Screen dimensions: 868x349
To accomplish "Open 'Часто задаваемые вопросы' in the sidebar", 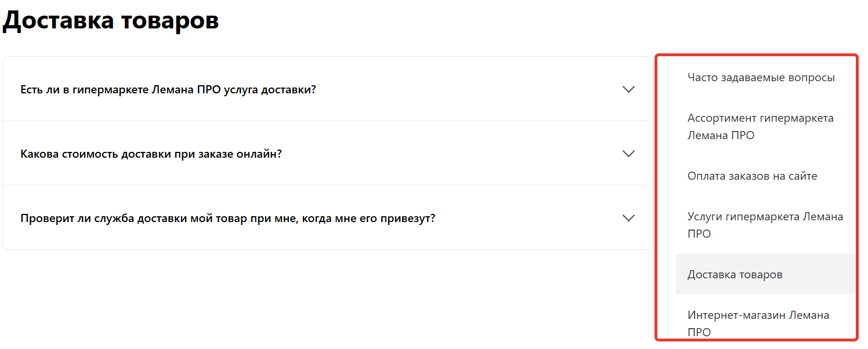I will tap(761, 77).
